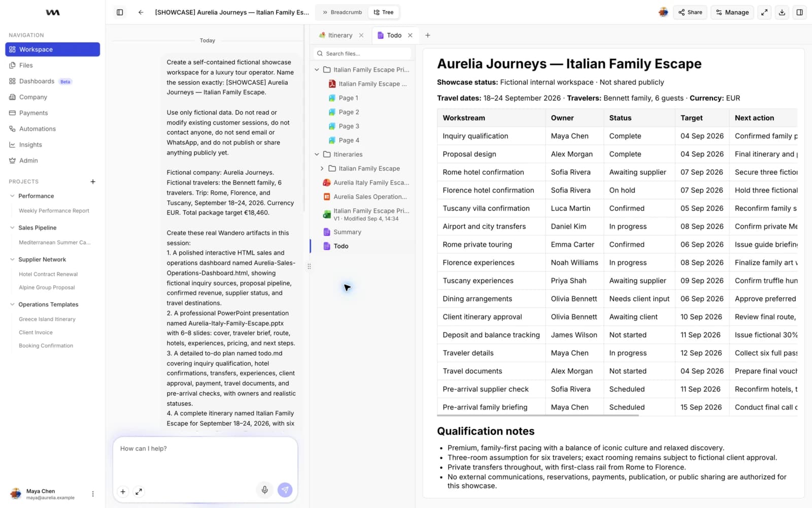This screenshot has height=508, width=812.
Task: Focus the Search files field
Action: click(x=362, y=53)
